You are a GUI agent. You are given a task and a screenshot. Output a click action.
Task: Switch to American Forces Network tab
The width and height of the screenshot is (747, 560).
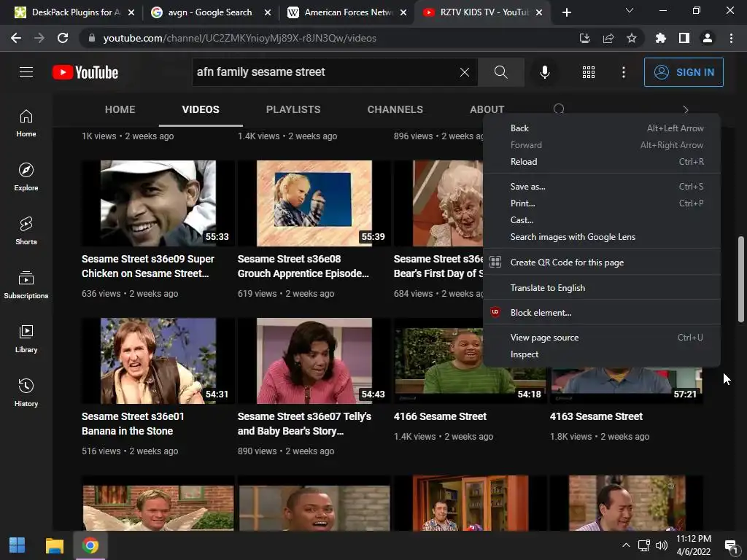click(347, 12)
